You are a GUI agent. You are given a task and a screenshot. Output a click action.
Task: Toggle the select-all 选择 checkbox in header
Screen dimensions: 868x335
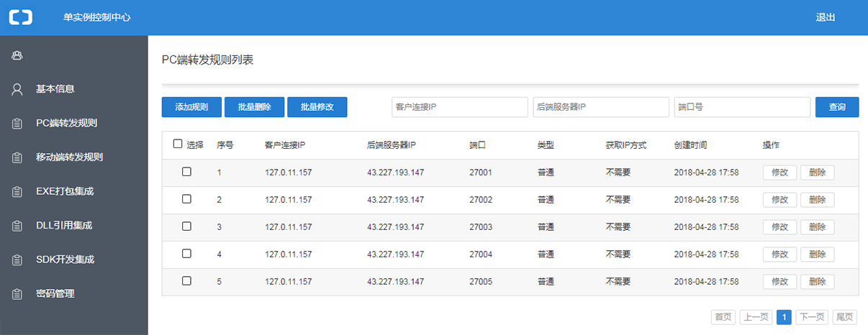(x=178, y=144)
